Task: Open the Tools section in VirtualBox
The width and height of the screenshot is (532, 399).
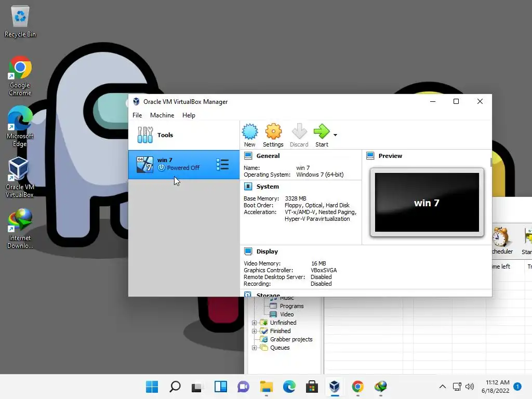Action: [x=183, y=135]
